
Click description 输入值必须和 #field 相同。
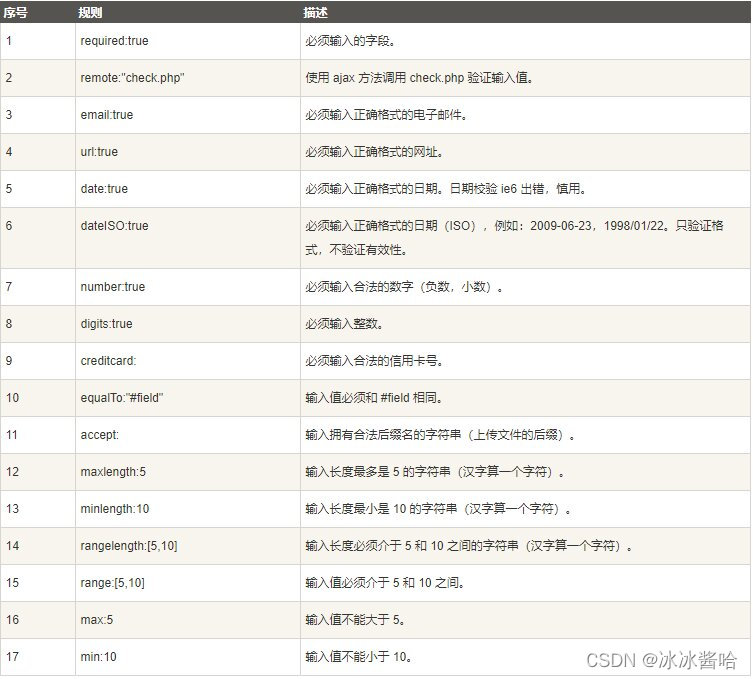375,398
